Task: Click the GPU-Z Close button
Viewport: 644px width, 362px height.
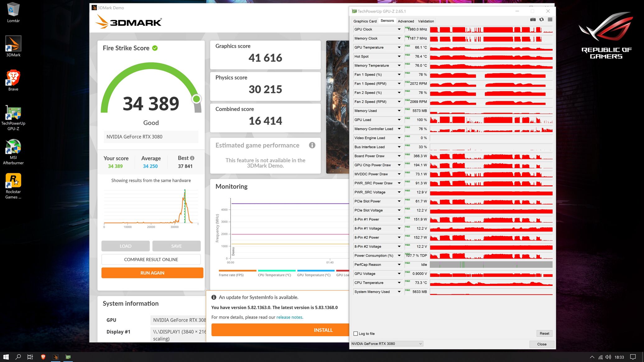Action: click(542, 344)
